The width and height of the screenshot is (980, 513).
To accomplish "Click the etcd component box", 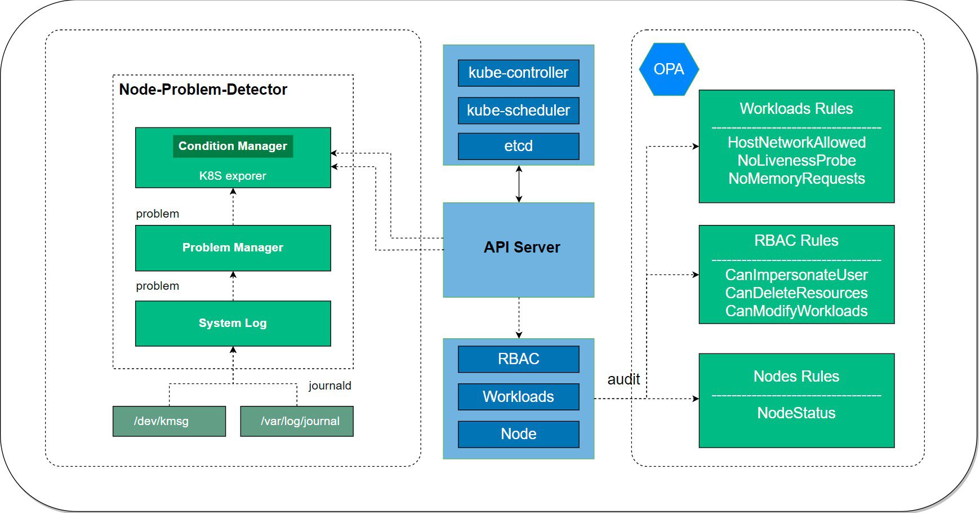I will [518, 146].
